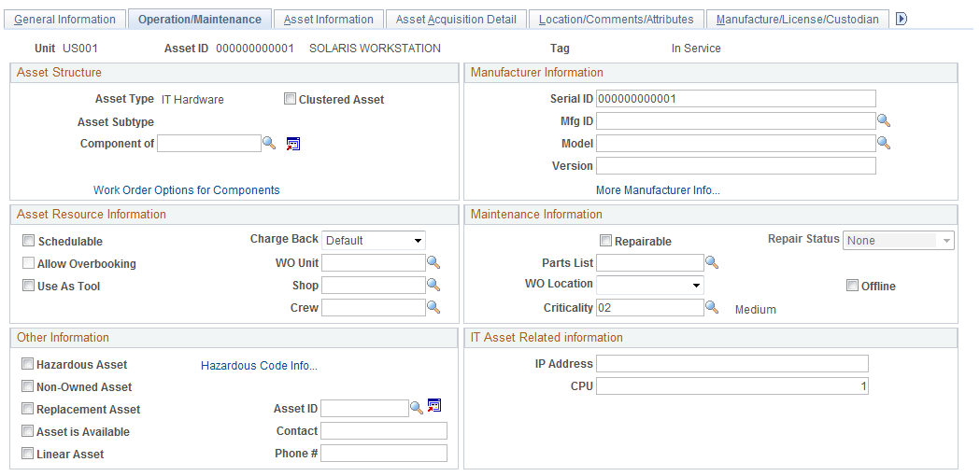Tick the Hazardous Asset checkbox

tap(27, 364)
